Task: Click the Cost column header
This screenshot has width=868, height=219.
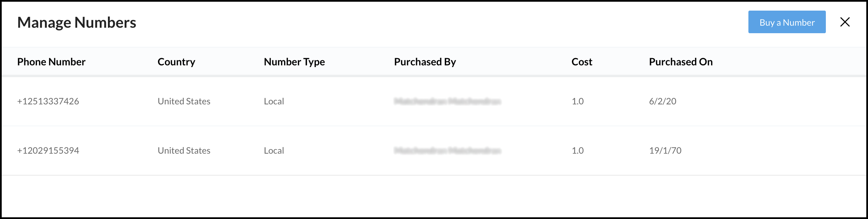Action: pyautogui.click(x=582, y=62)
